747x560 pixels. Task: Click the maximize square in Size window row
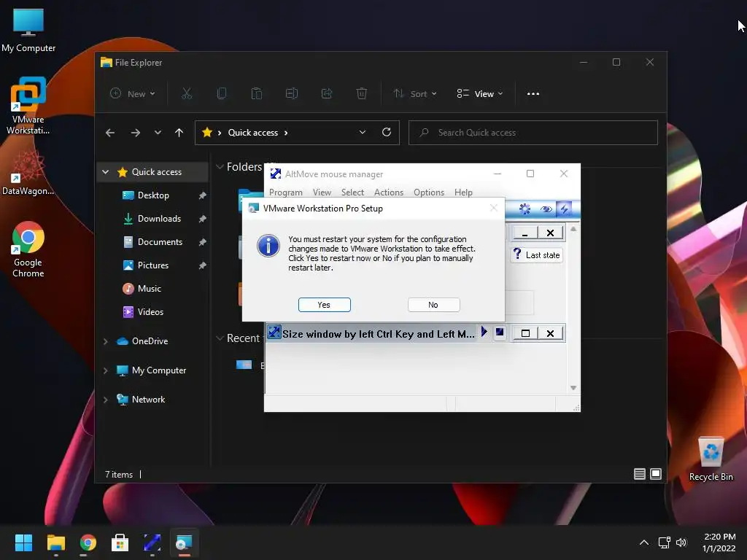pos(525,333)
